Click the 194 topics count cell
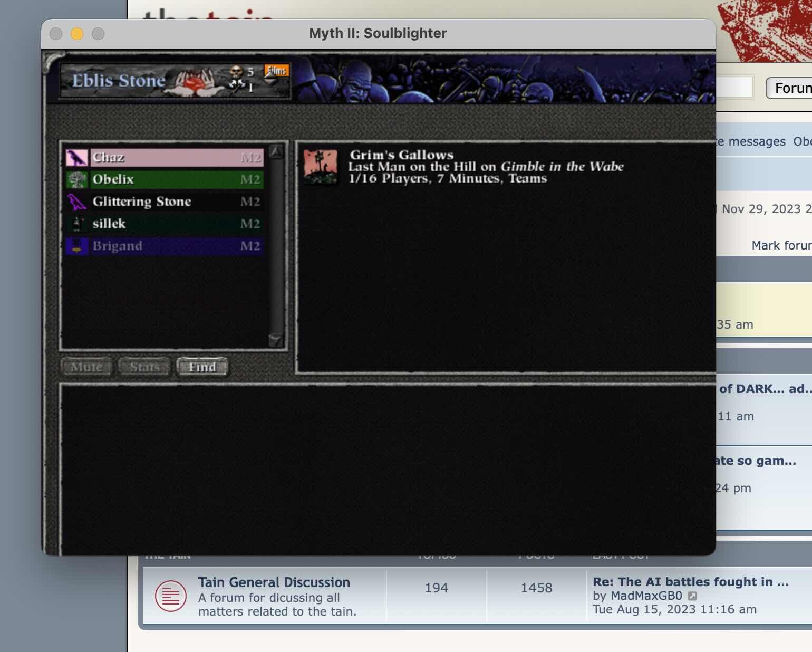The width and height of the screenshot is (812, 652). tap(437, 588)
